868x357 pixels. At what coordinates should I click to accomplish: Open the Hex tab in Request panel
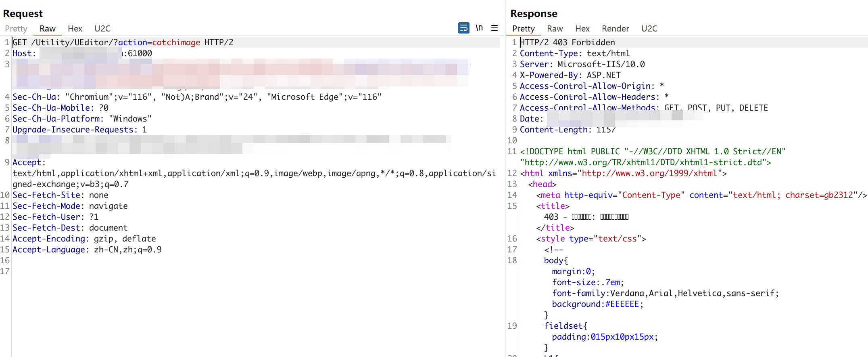pos(75,29)
